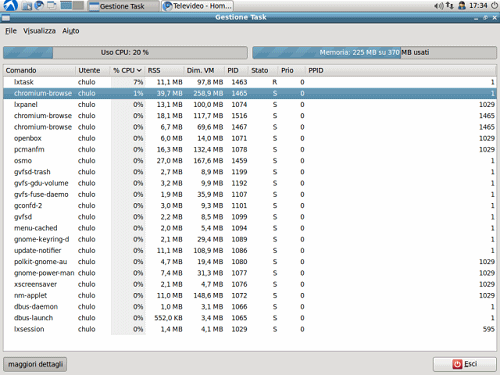Screen dimensions: 500x375
Task: Sort by Prio column header
Action: (292, 70)
